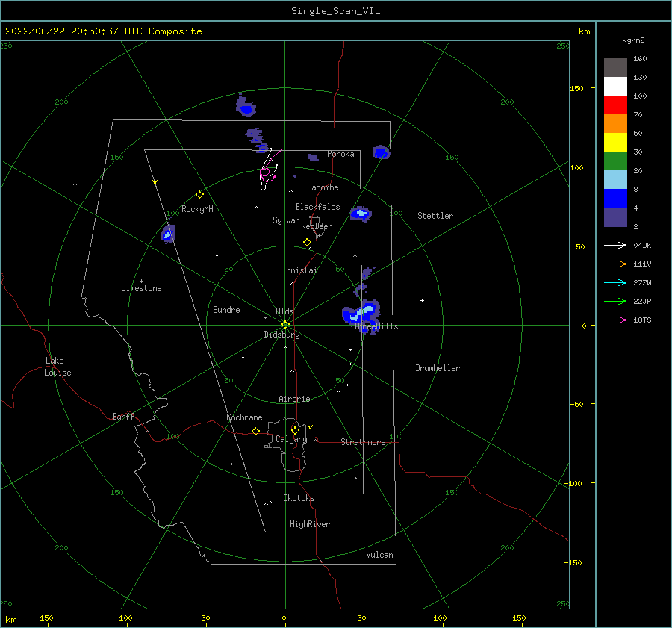Click the white plus marker south of Stettler
This screenshot has width=672, height=628.
(x=422, y=300)
